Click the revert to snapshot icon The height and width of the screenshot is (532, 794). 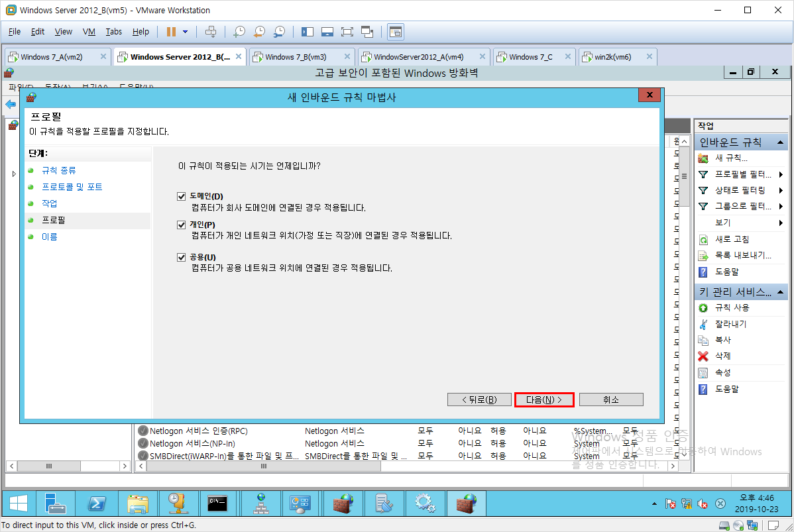pos(259,32)
